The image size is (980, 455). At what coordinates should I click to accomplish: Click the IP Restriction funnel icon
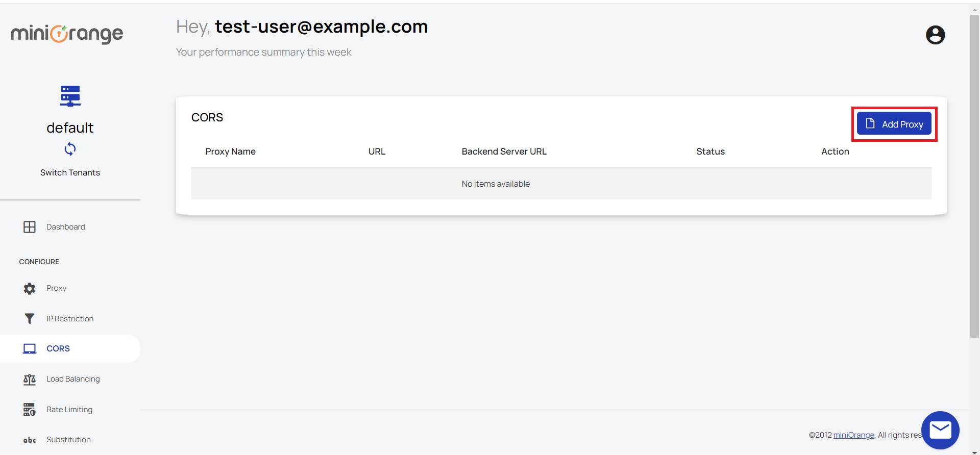30,319
